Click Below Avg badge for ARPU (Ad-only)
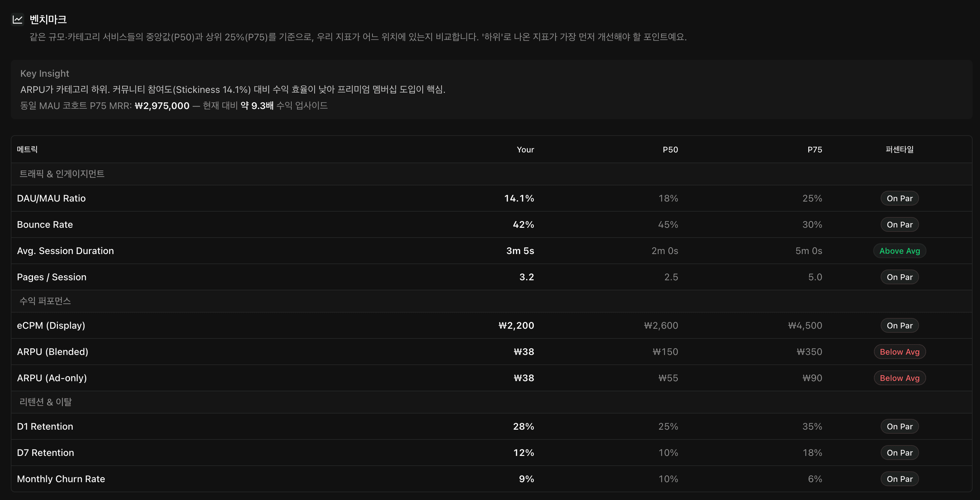Viewport: 980px width, 500px height. tap(900, 378)
